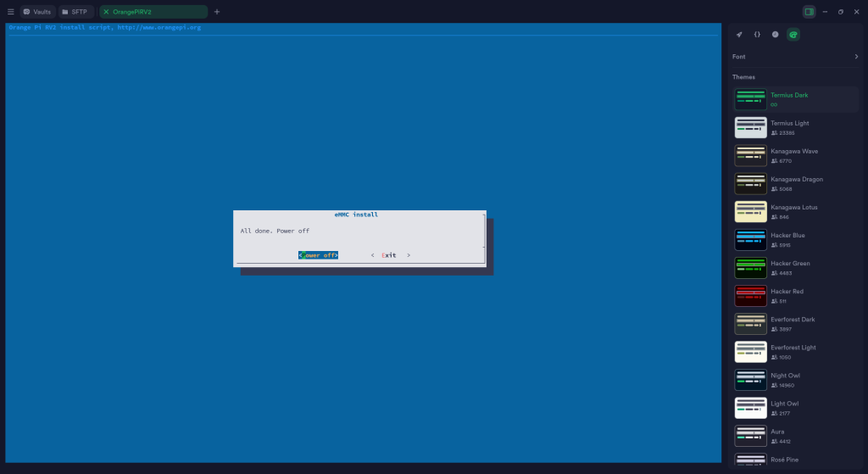
Task: Select the palette appearance tab
Action: pos(793,35)
